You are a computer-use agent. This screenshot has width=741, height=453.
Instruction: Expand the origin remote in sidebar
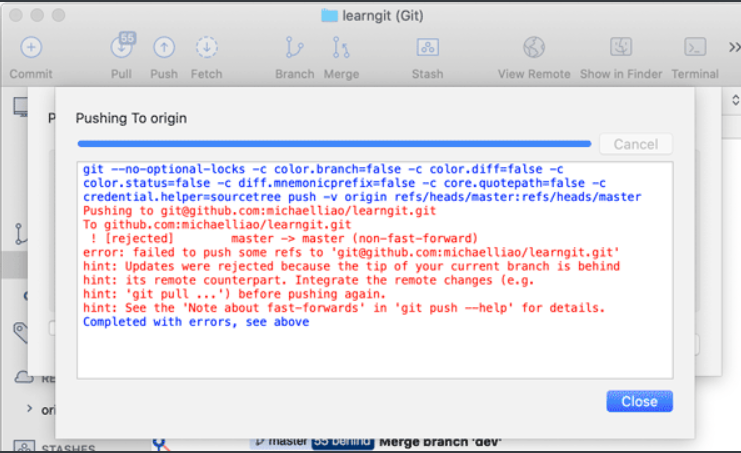coord(29,409)
